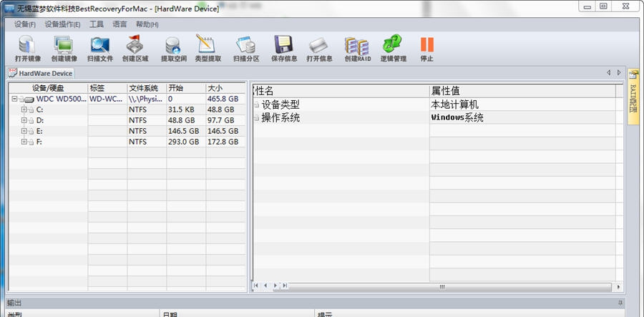Viewport: 644px width, 317px height.
Task: Select the E: partition label
Action: coord(40,131)
